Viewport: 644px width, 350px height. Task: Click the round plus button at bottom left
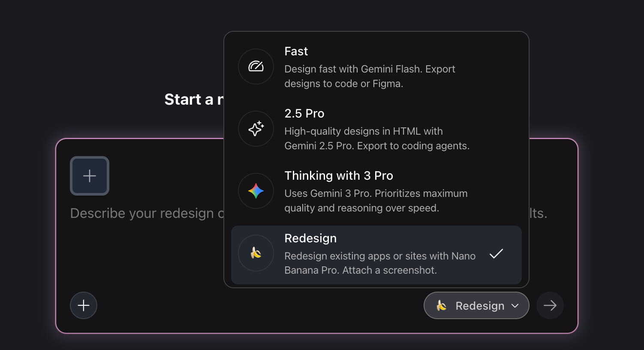[x=84, y=305]
